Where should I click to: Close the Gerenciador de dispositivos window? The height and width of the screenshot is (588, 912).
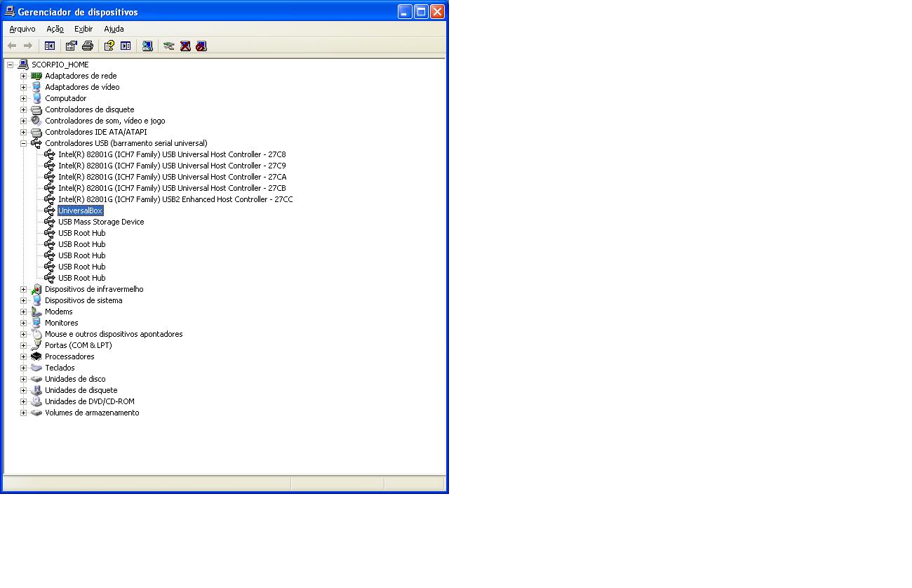pos(437,11)
